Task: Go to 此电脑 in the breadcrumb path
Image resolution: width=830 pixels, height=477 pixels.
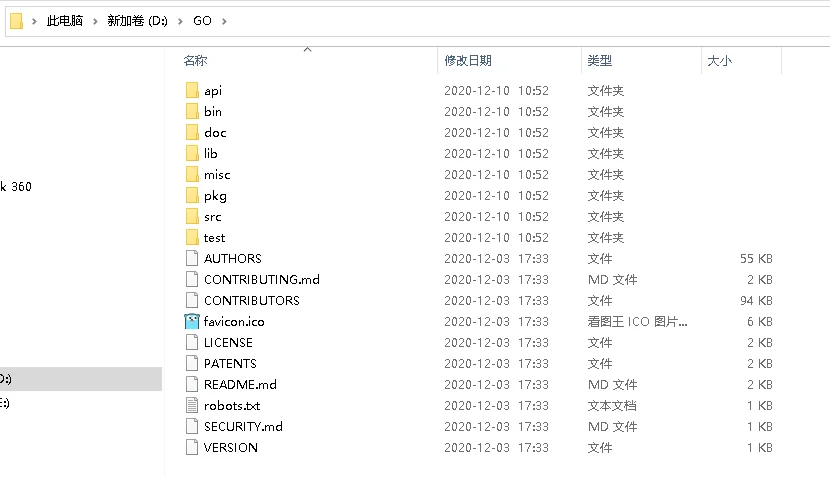Action: [x=65, y=21]
